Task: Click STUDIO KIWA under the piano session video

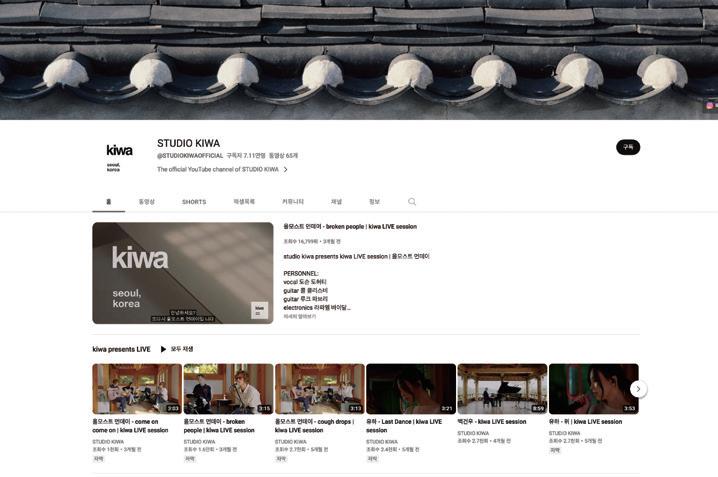Action: coord(473,433)
